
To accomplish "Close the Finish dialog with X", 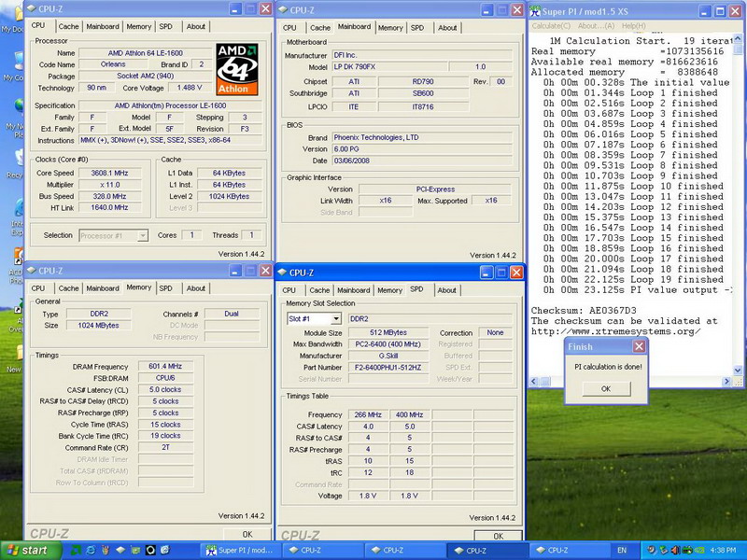I will [x=639, y=346].
